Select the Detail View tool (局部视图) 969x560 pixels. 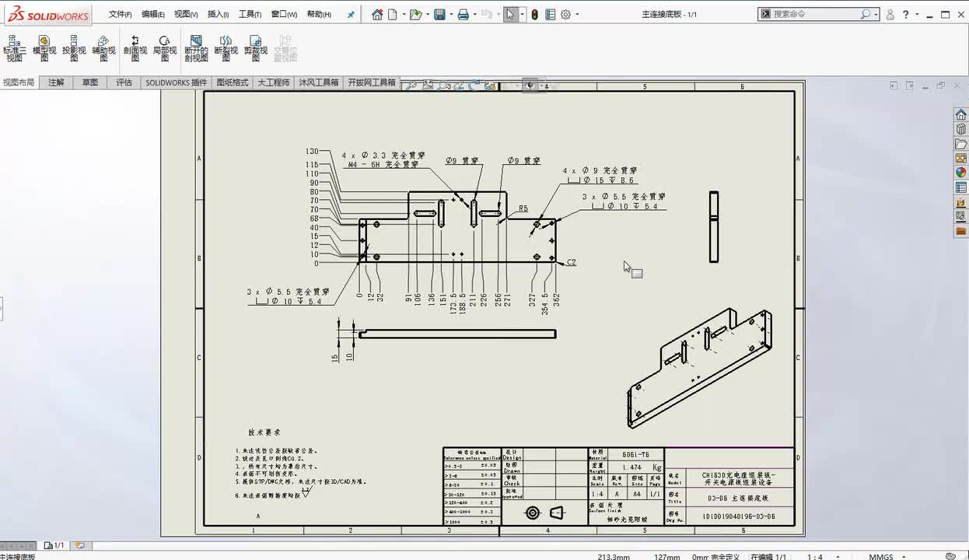pos(165,48)
